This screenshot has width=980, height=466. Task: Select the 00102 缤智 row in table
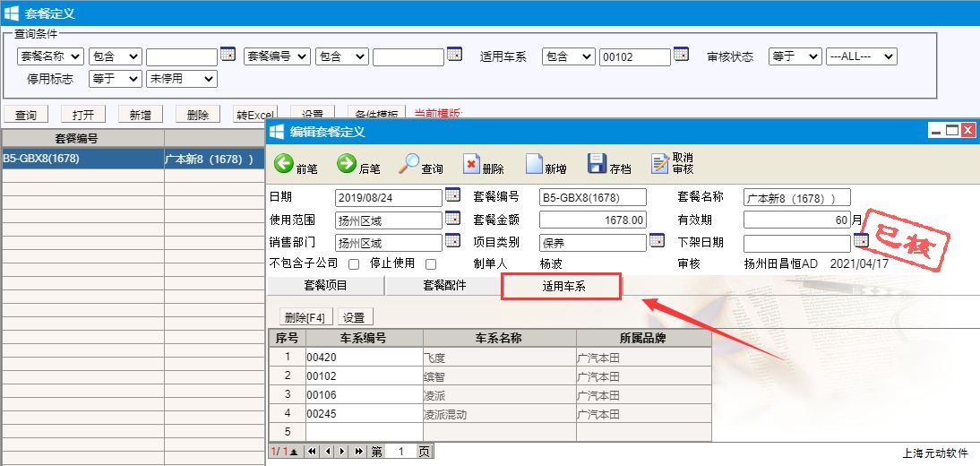[x=363, y=376]
